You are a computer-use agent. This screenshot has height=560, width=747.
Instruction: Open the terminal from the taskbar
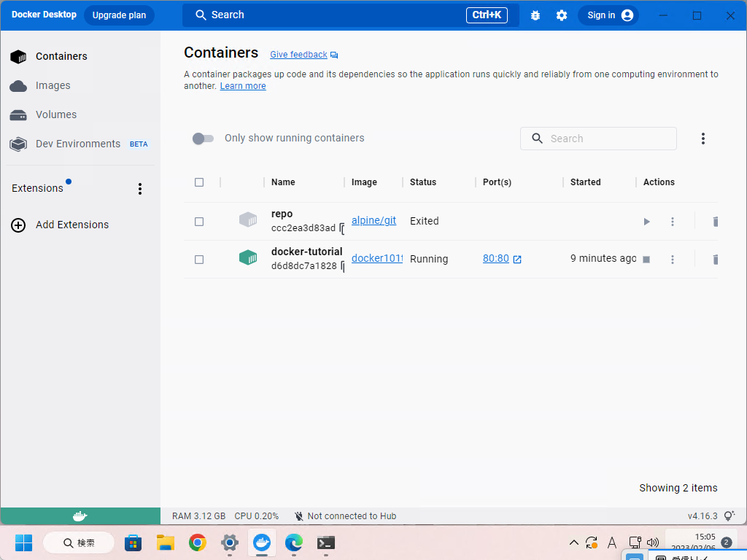pyautogui.click(x=326, y=542)
